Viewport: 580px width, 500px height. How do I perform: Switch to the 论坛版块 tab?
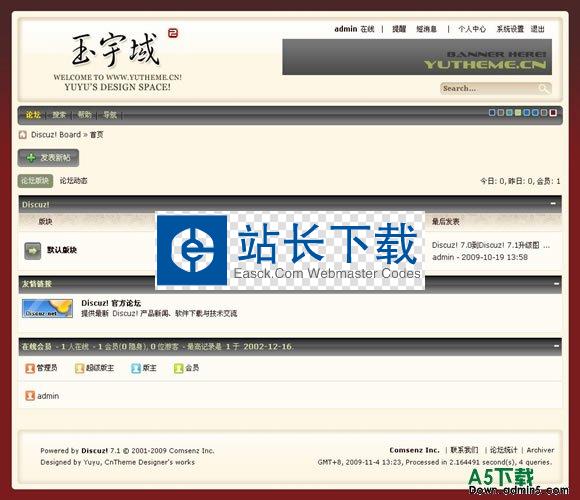(x=35, y=181)
